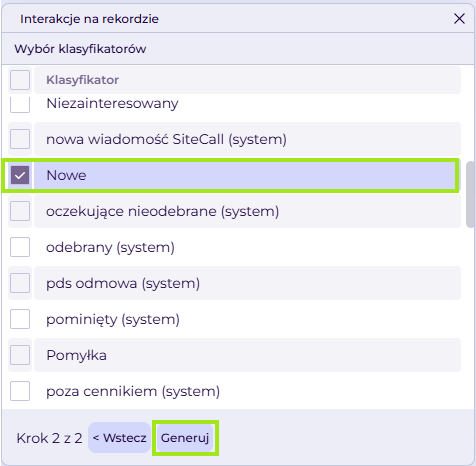This screenshot has height=466, width=476.
Task: Mark the pominięty (system) checkbox
Action: pyautogui.click(x=20, y=319)
